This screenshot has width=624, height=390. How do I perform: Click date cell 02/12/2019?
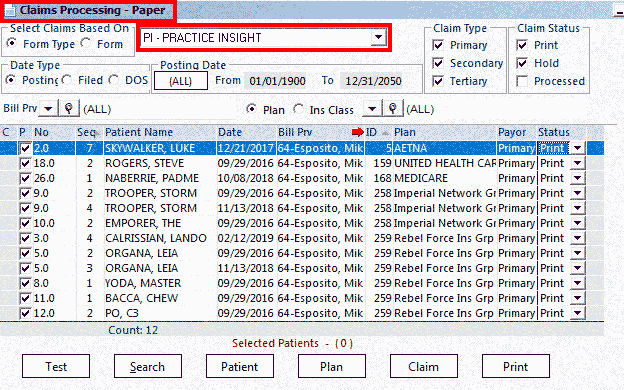246,238
